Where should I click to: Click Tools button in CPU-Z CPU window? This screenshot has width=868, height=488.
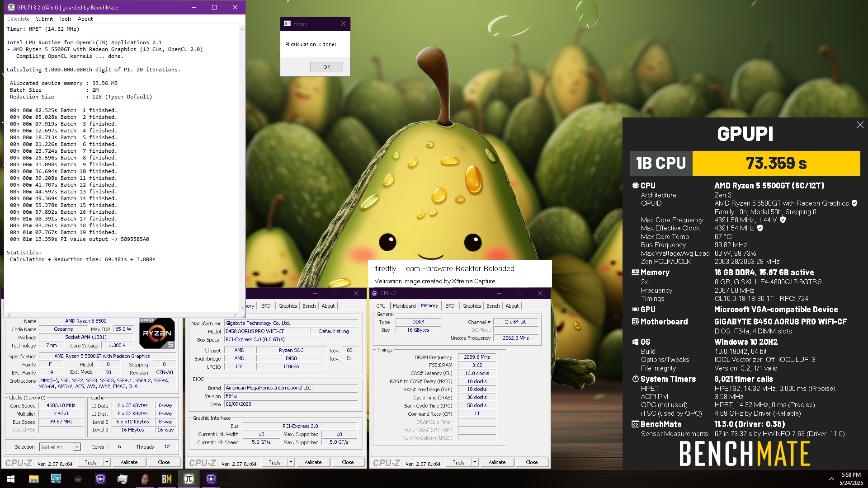click(90, 462)
